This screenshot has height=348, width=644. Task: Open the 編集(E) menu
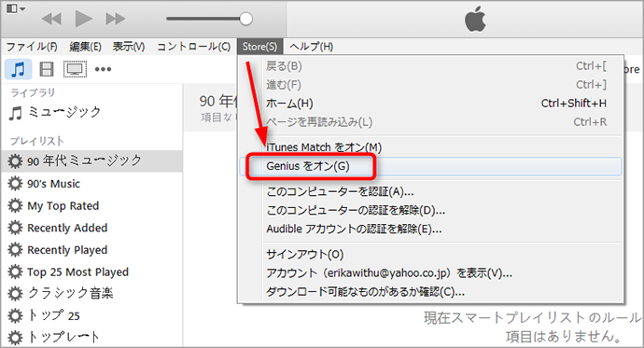pyautogui.click(x=86, y=47)
